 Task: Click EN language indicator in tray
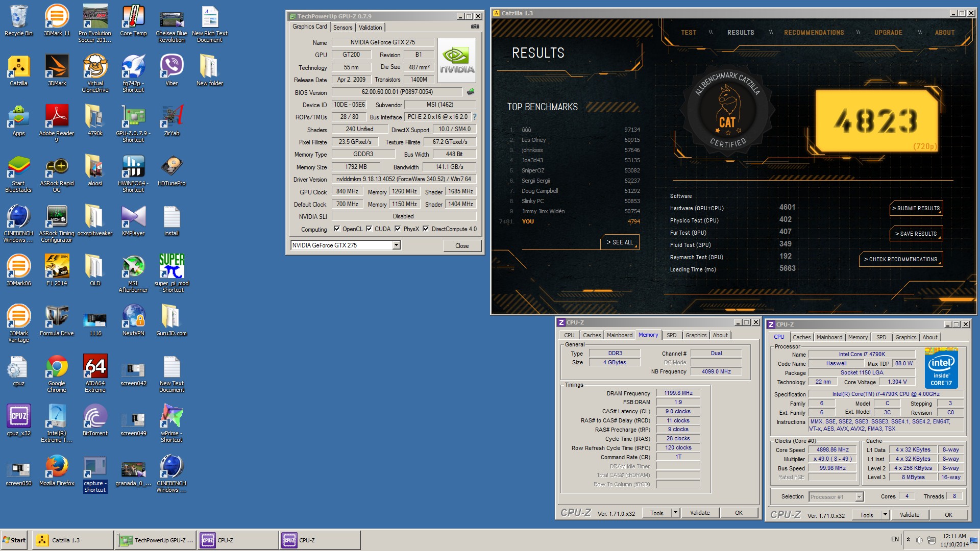coord(895,539)
